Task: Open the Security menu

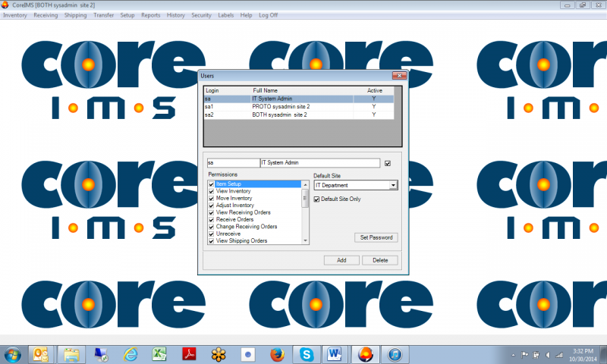Action: point(201,15)
